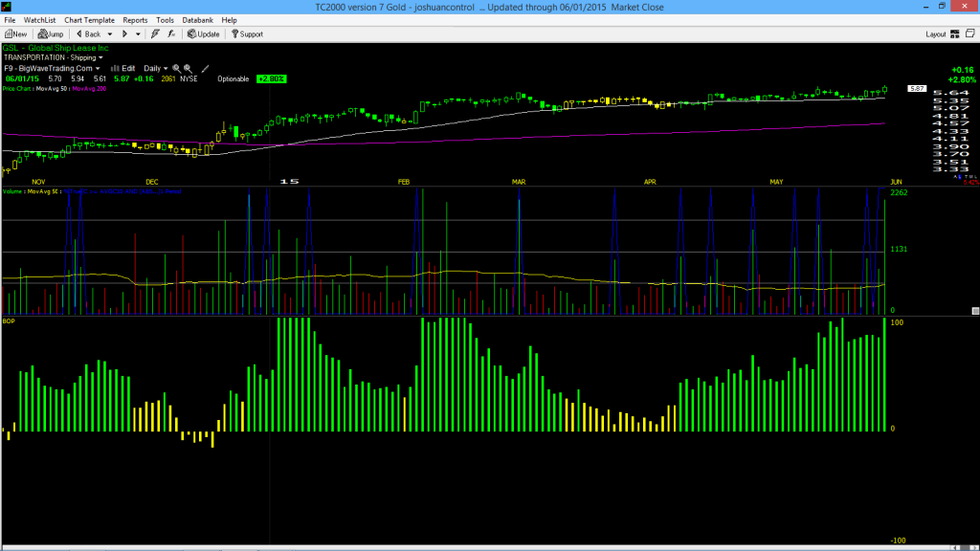
Task: Click the cascade windows icon beside Layout
Action: [970, 33]
